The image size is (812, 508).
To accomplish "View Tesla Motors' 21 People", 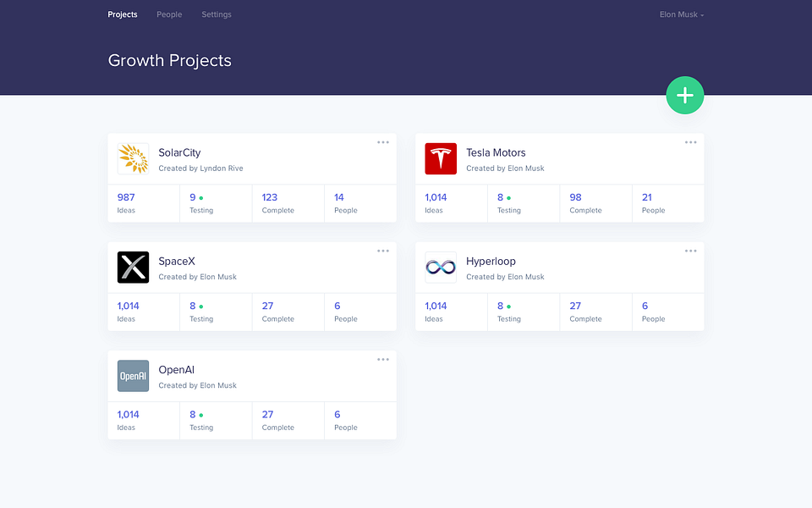I will click(x=668, y=203).
